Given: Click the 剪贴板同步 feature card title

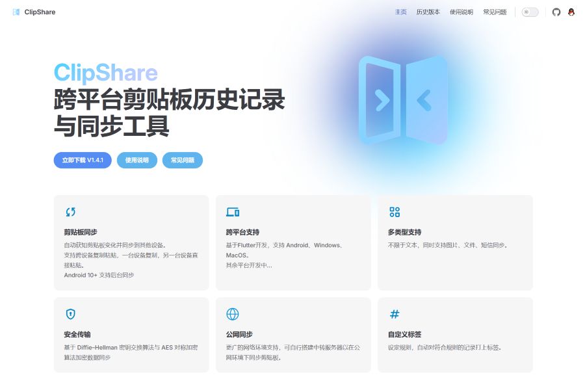Looking at the screenshot, I should click(x=81, y=232).
